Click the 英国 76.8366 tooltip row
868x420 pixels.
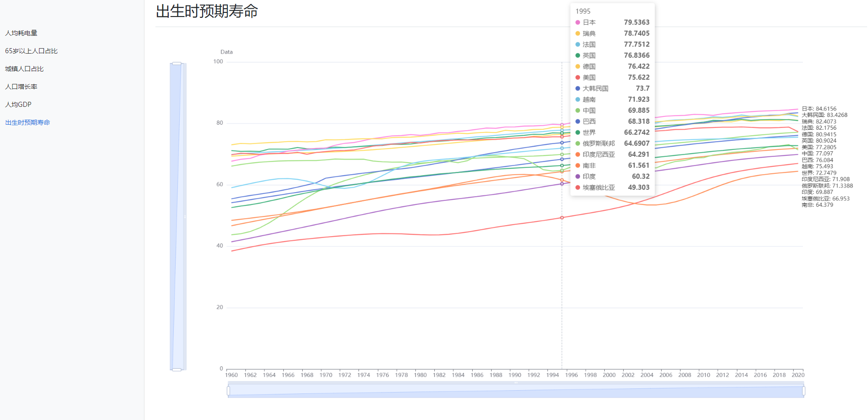coord(613,55)
